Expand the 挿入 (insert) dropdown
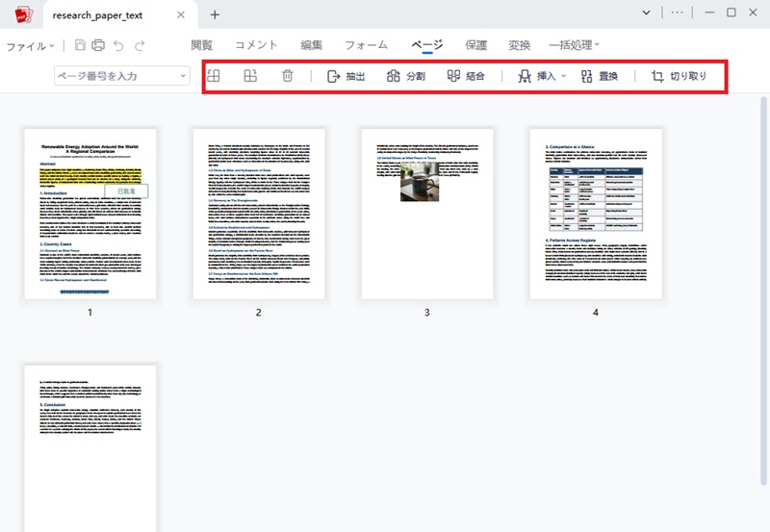Viewport: 770px width, 532px height. coord(563,76)
